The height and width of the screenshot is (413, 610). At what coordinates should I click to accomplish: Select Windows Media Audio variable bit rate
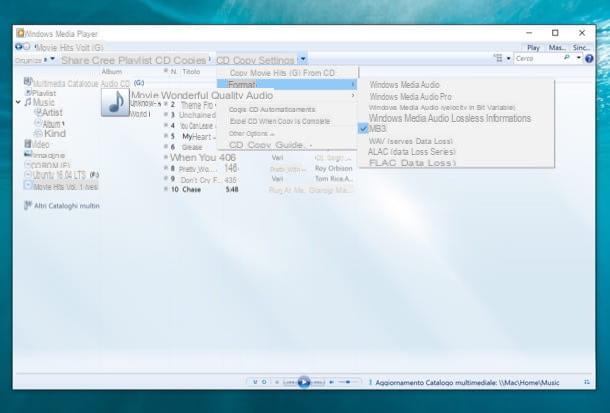pos(456,107)
